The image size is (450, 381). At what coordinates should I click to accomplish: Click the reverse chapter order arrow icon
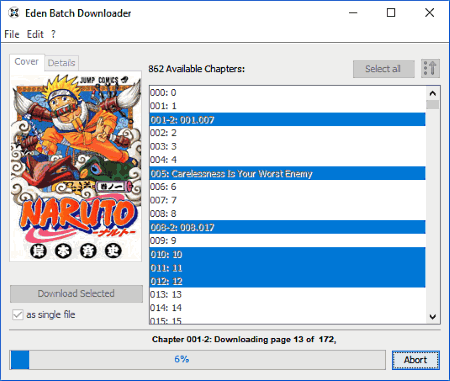430,69
